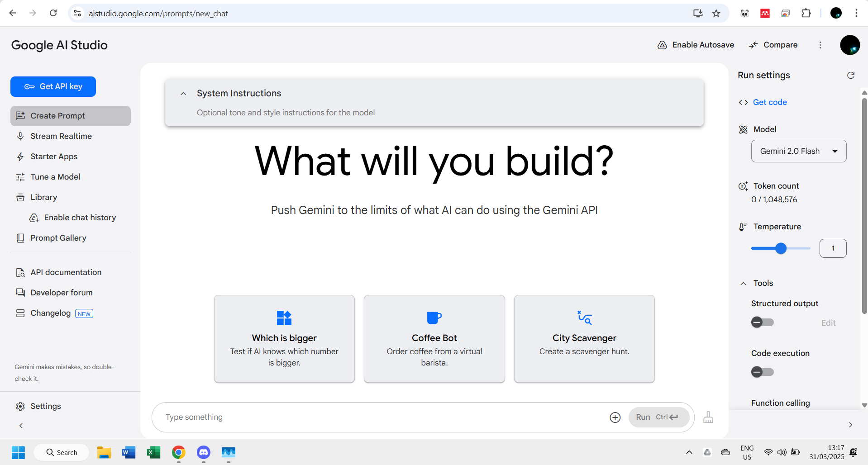Image resolution: width=868 pixels, height=465 pixels.
Task: Collapse System Instructions panel
Action: pos(183,94)
